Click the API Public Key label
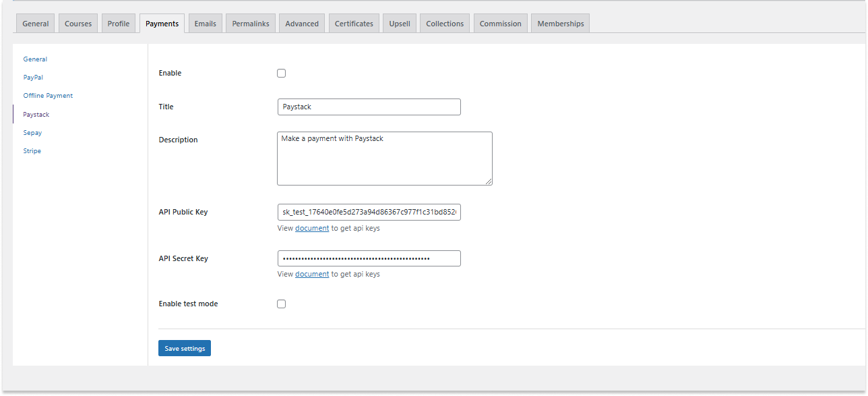868x396 pixels. [183, 212]
